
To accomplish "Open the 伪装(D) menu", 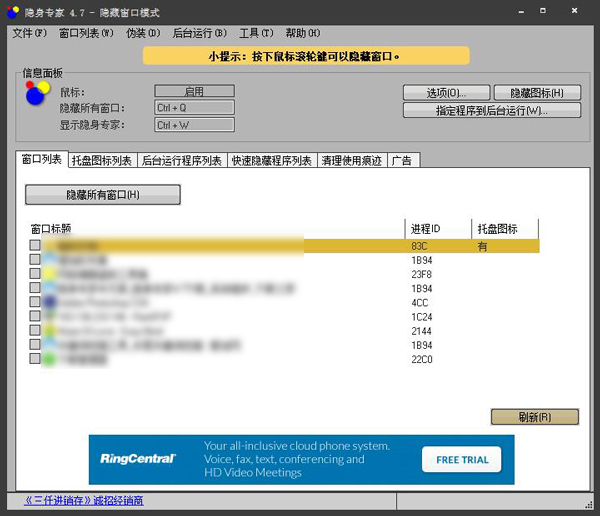I will click(x=143, y=33).
